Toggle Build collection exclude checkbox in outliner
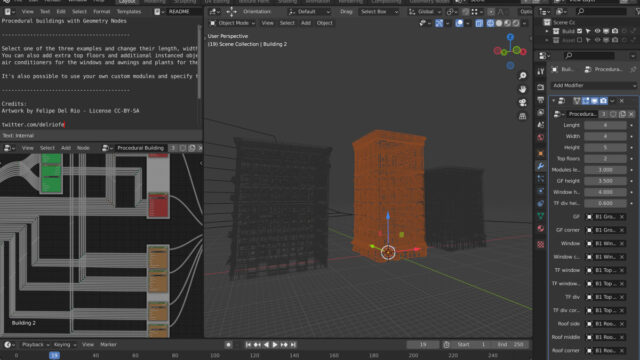 580,31
